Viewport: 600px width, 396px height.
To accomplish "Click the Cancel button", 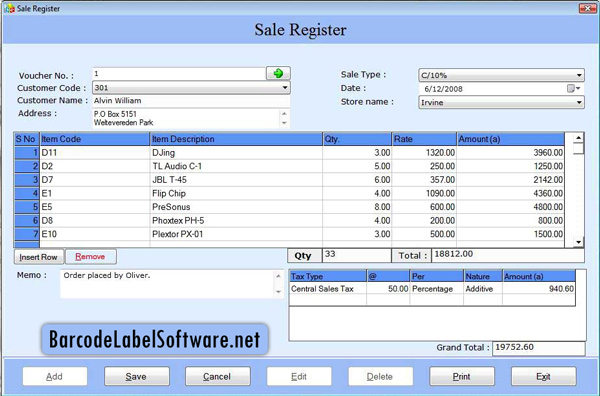I will [x=218, y=376].
